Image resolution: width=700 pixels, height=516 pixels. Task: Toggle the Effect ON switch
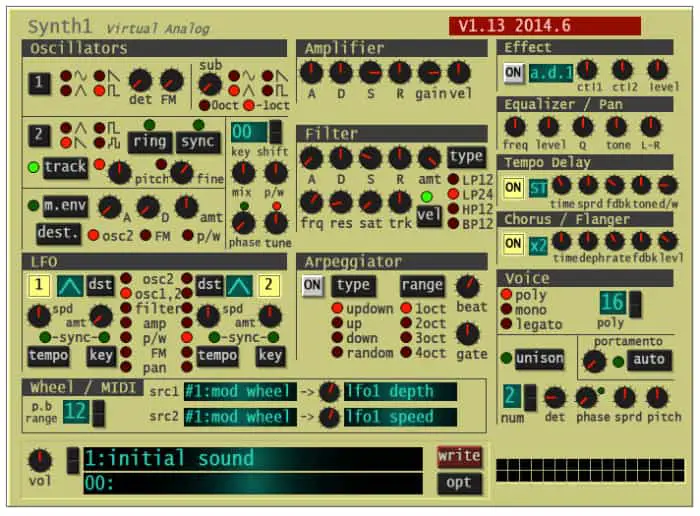pyautogui.click(x=513, y=73)
